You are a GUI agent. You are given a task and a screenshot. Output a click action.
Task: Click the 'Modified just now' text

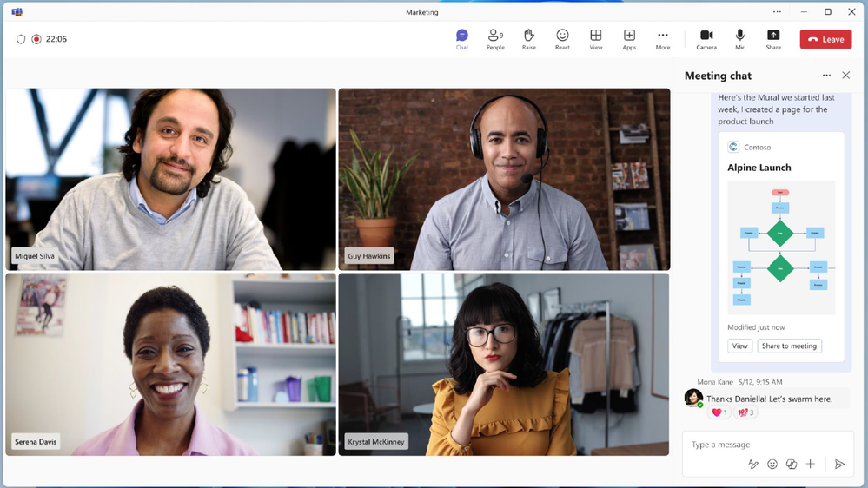pyautogui.click(x=756, y=327)
